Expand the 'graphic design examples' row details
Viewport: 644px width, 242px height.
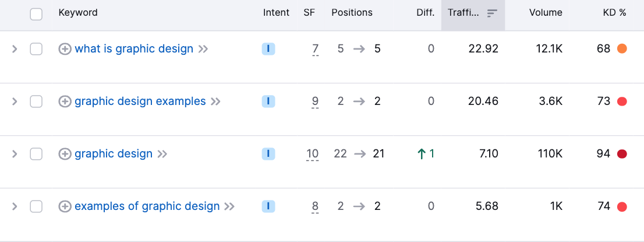(15, 101)
